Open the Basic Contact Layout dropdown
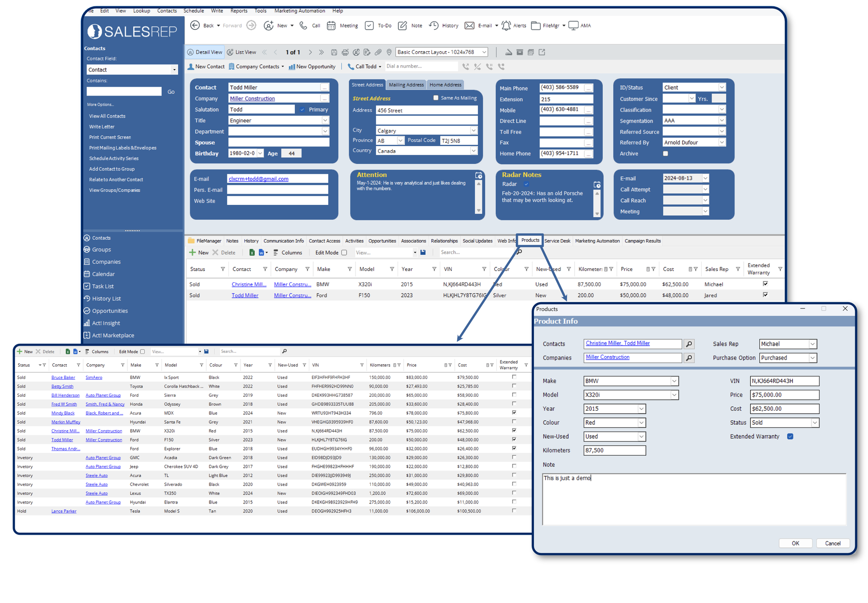868x603 pixels. pos(484,52)
